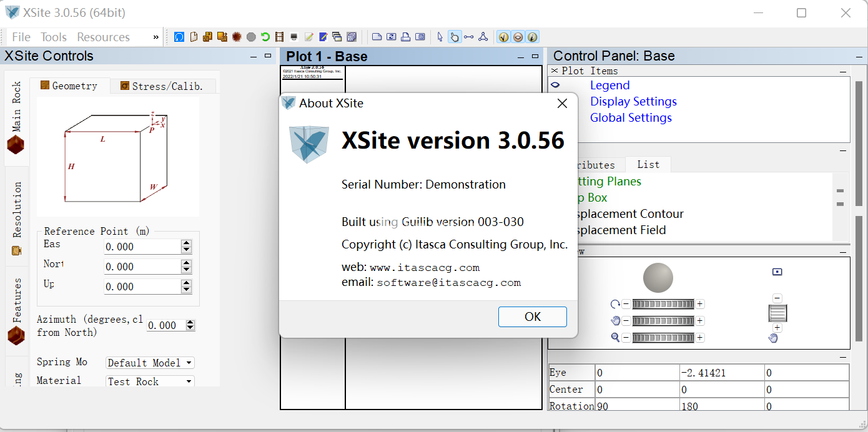
Task: Click the plot sheet with refresh arrows icon
Action: pos(391,37)
